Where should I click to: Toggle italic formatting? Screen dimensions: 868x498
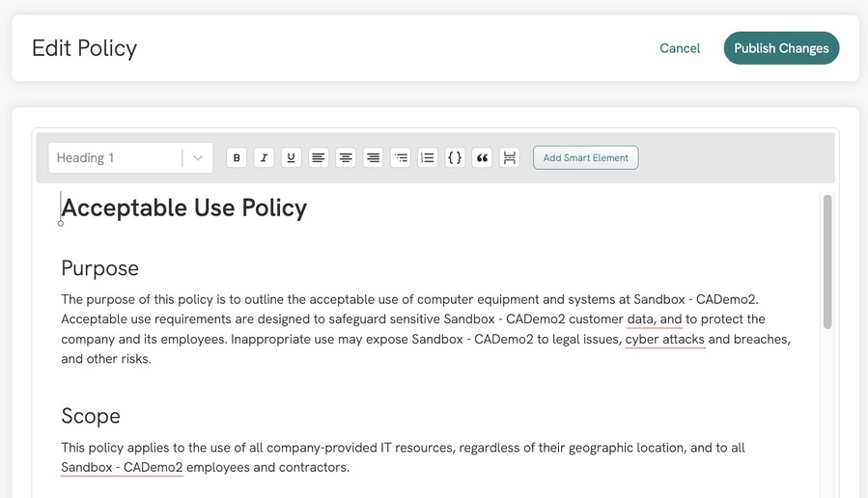pyautogui.click(x=264, y=157)
